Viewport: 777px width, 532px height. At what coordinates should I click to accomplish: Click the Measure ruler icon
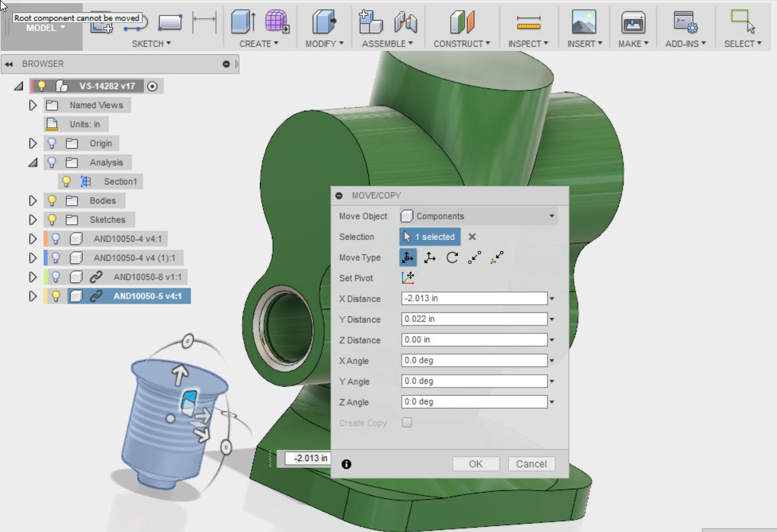tap(529, 23)
